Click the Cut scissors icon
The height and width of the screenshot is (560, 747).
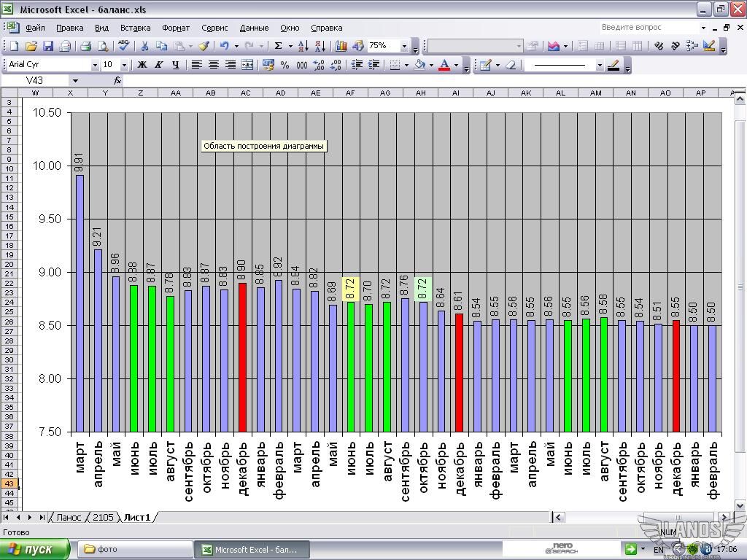coord(144,46)
